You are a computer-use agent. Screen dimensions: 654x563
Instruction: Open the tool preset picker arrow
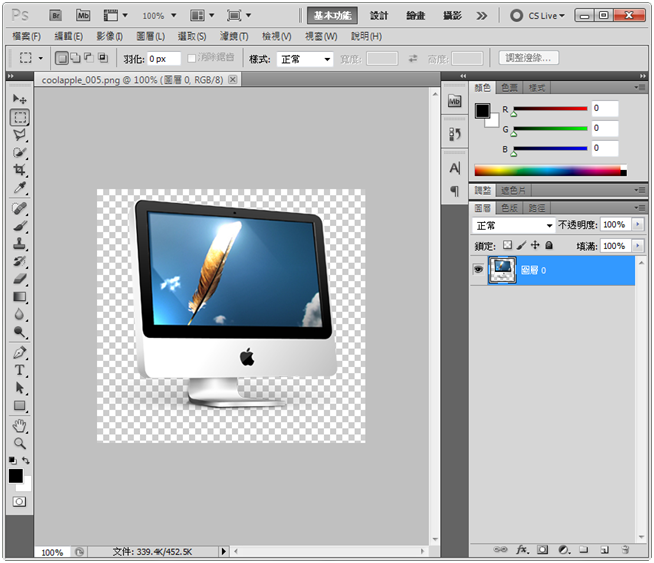point(40,58)
